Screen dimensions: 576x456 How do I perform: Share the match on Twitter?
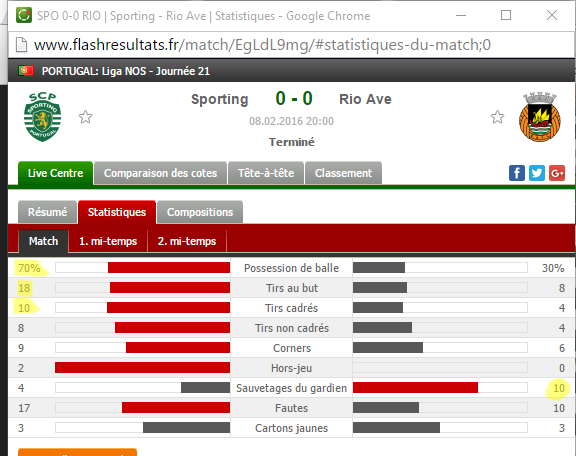coord(537,173)
